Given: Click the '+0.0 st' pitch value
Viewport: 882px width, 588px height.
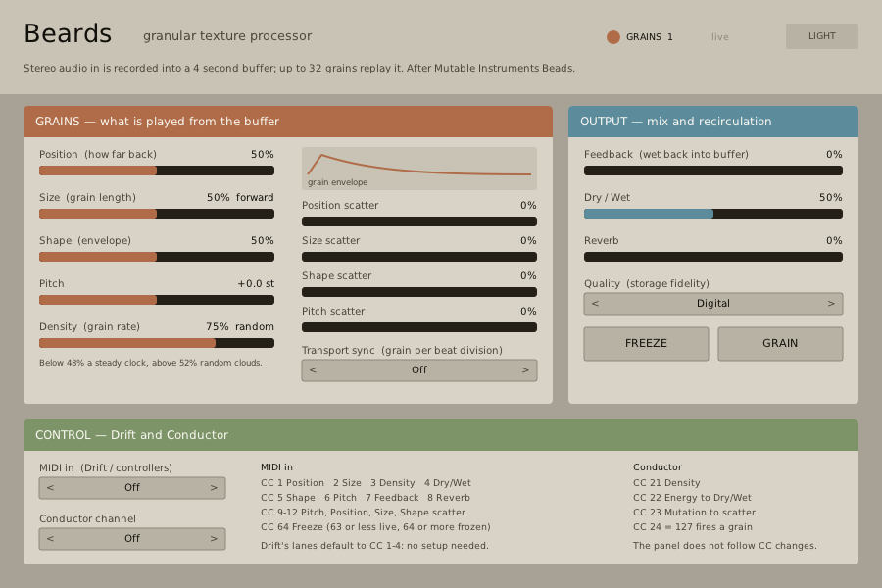Looking at the screenshot, I should coord(256,284).
